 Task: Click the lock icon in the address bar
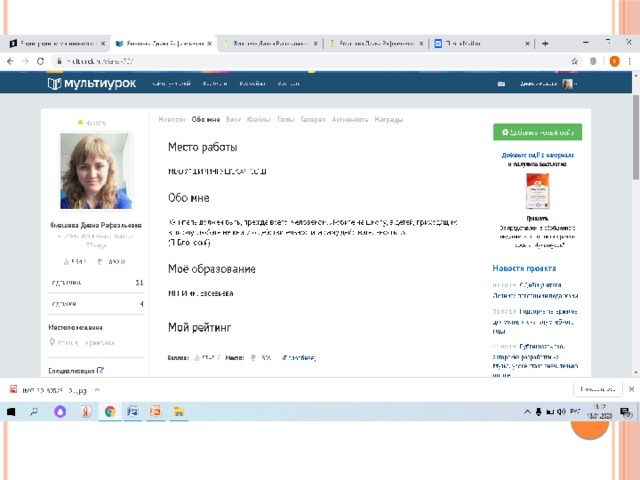60,61
